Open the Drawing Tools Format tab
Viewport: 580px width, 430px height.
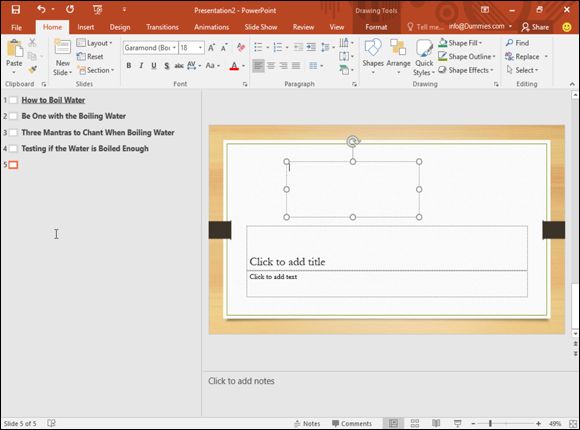pyautogui.click(x=376, y=27)
